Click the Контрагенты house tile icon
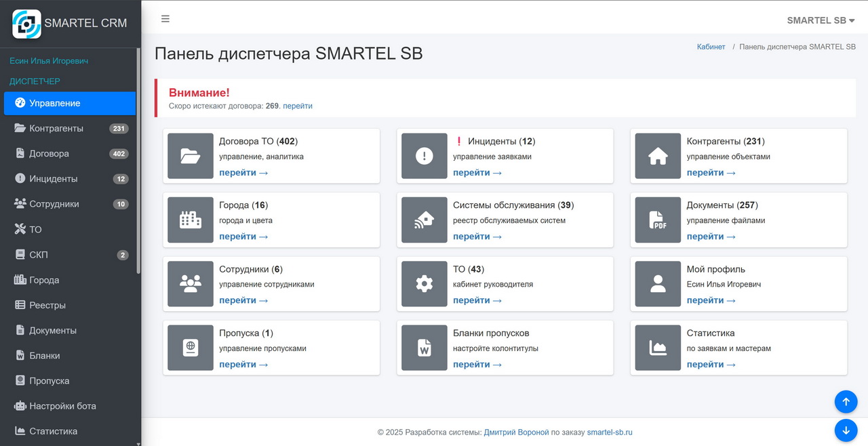Viewport: 868px width, 446px height. click(x=658, y=156)
